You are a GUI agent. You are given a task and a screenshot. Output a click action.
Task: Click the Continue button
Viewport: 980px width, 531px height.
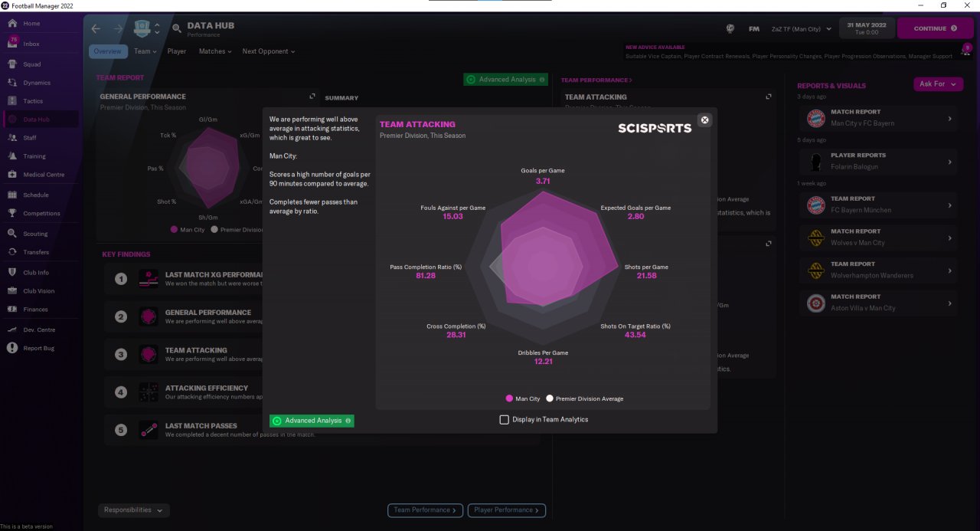coord(935,28)
